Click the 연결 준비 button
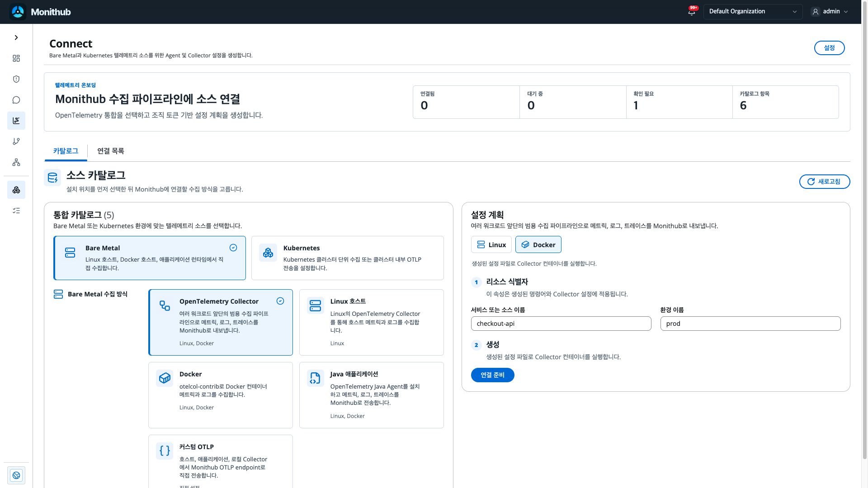Viewport: 868px width, 488px height. tap(492, 375)
